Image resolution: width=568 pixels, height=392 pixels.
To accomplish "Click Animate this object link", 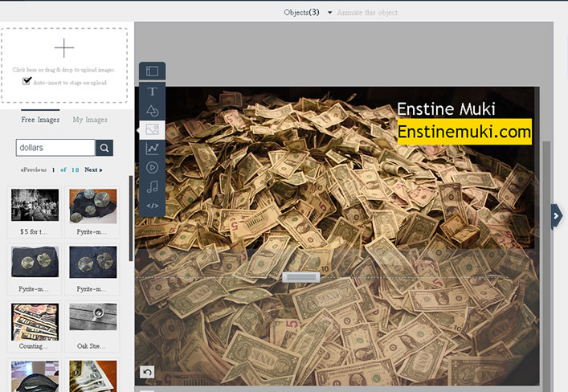I will pos(367,12).
